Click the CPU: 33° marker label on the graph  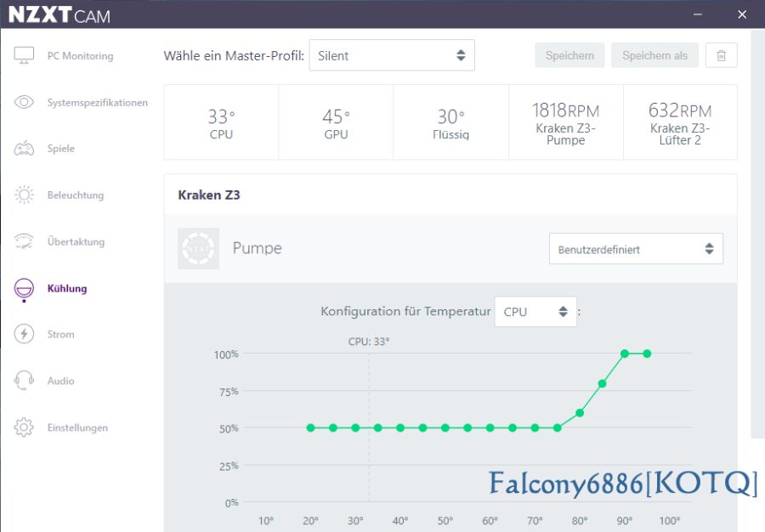(x=369, y=342)
